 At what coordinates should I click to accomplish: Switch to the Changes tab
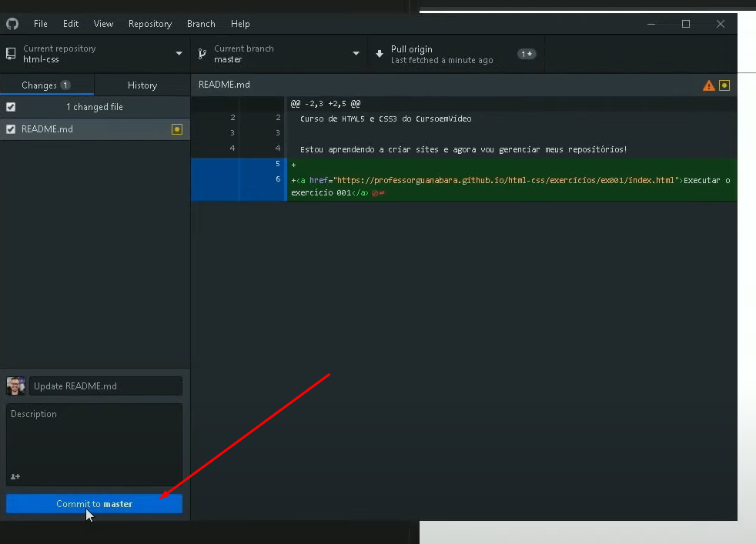47,85
